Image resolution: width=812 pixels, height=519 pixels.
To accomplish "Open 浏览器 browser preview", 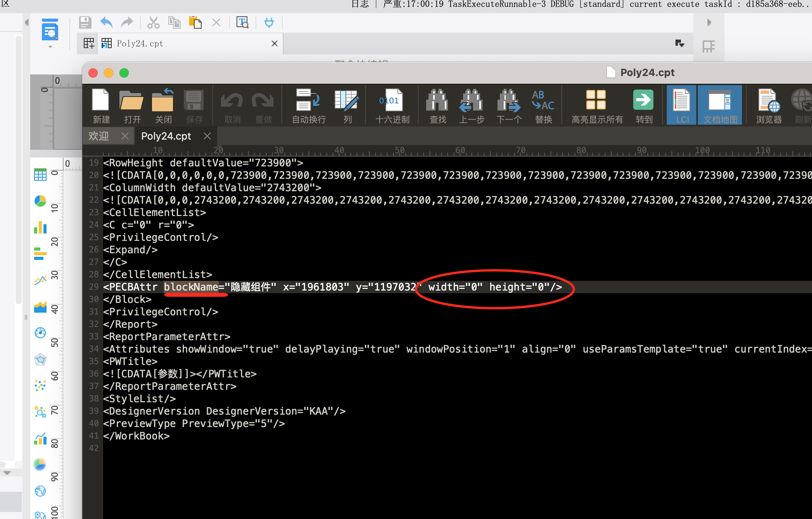I will pos(769,106).
